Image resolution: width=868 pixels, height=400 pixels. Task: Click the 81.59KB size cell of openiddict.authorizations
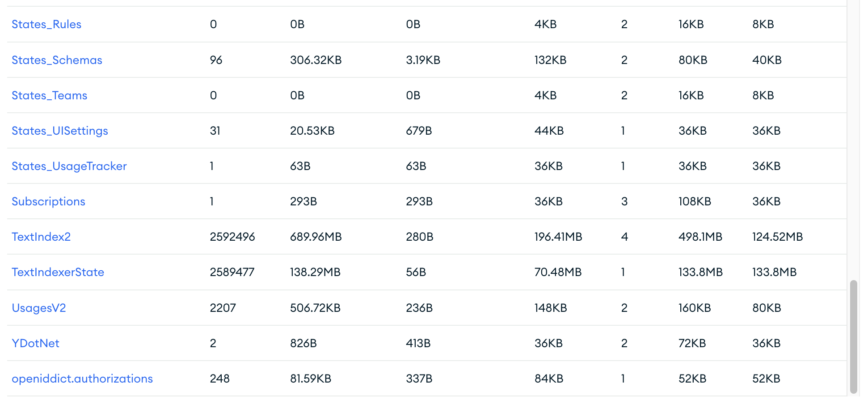[311, 379]
